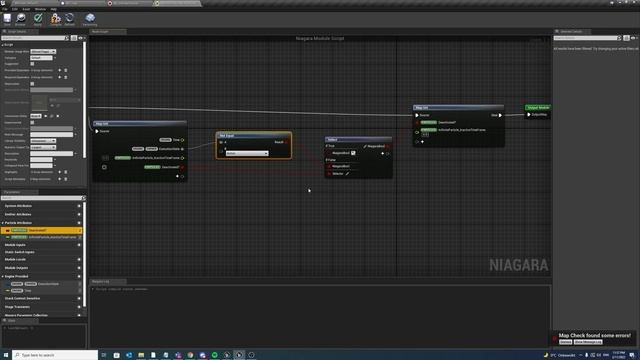Open the Asset menu
Image resolution: width=640 pixels, height=360 pixels.
[x=26, y=9]
